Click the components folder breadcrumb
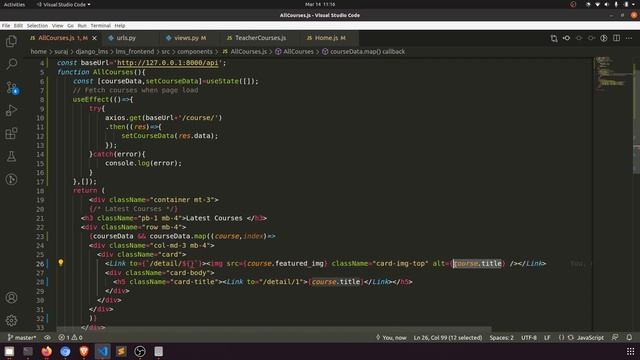The width and height of the screenshot is (640, 360). tap(195, 51)
